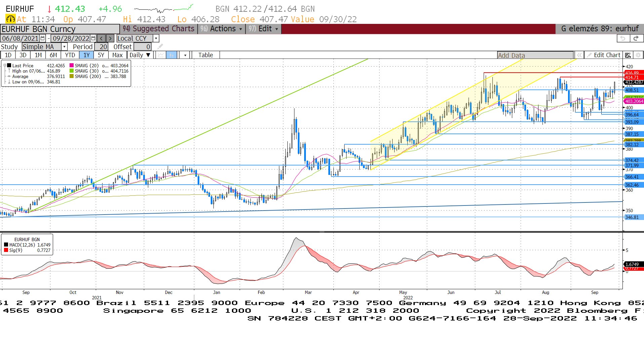Click the SMAVG (30) green color swatch

(x=72, y=71)
